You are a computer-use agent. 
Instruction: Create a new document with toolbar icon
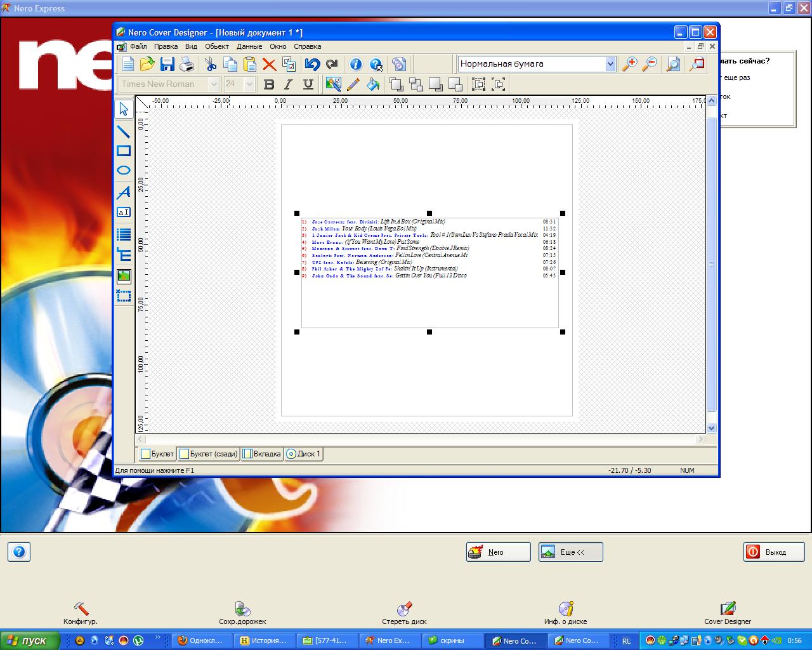(128, 64)
